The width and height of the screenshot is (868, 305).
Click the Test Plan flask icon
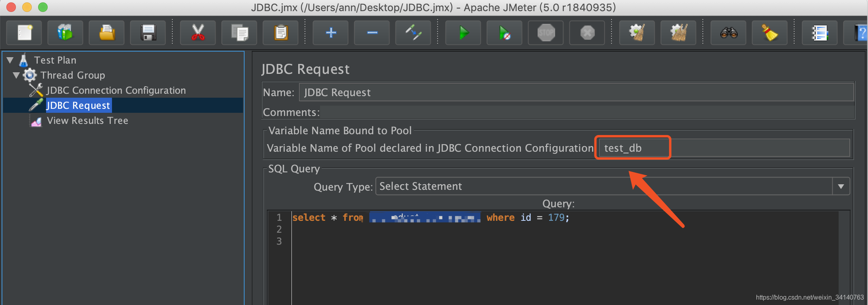click(23, 60)
